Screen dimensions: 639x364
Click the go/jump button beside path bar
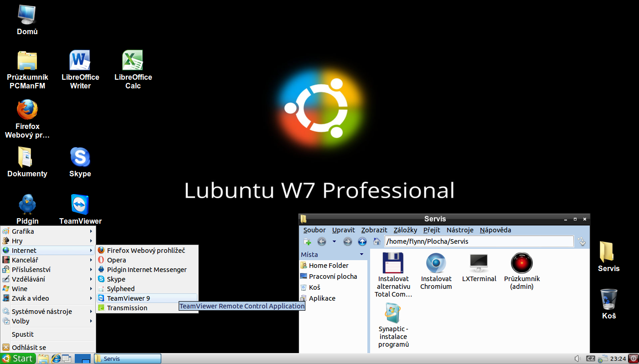coord(582,241)
